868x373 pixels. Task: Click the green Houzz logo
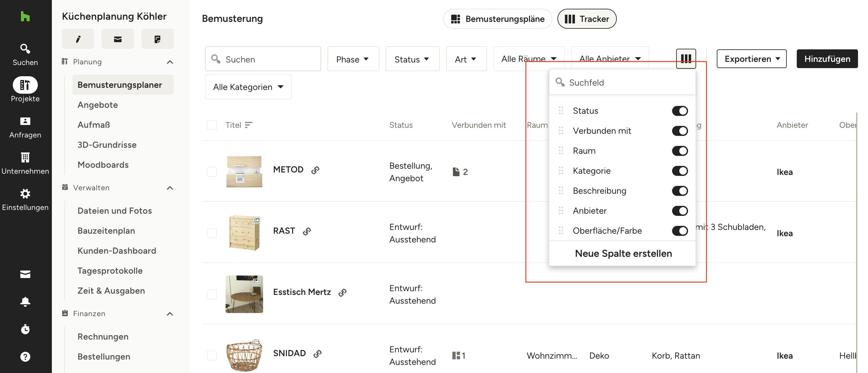click(x=25, y=16)
